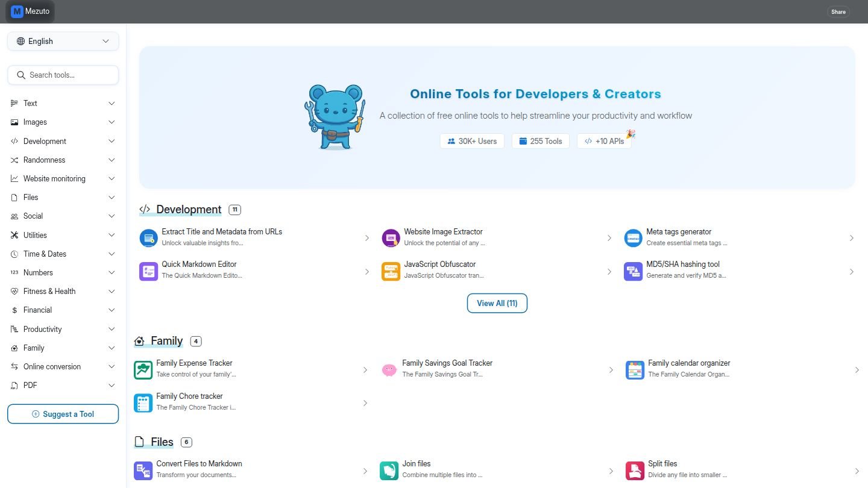Open the English language dropdown

pyautogui.click(x=63, y=41)
